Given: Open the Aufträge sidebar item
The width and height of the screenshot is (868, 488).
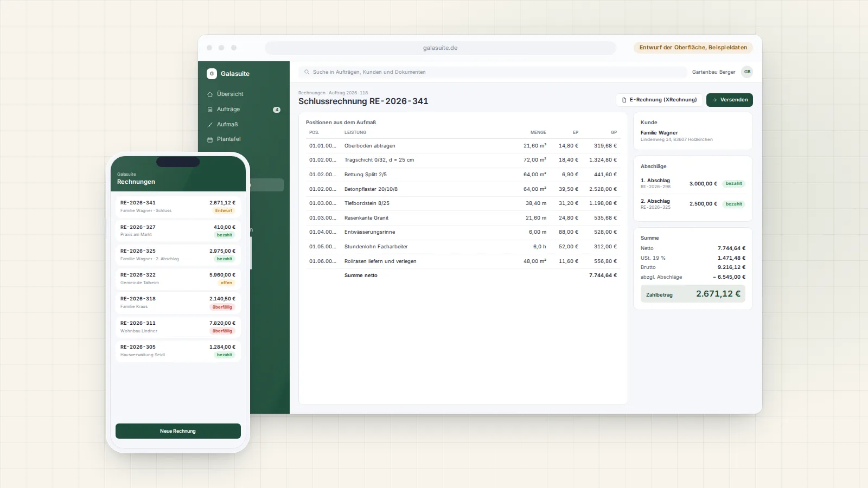Looking at the screenshot, I should click(x=244, y=109).
